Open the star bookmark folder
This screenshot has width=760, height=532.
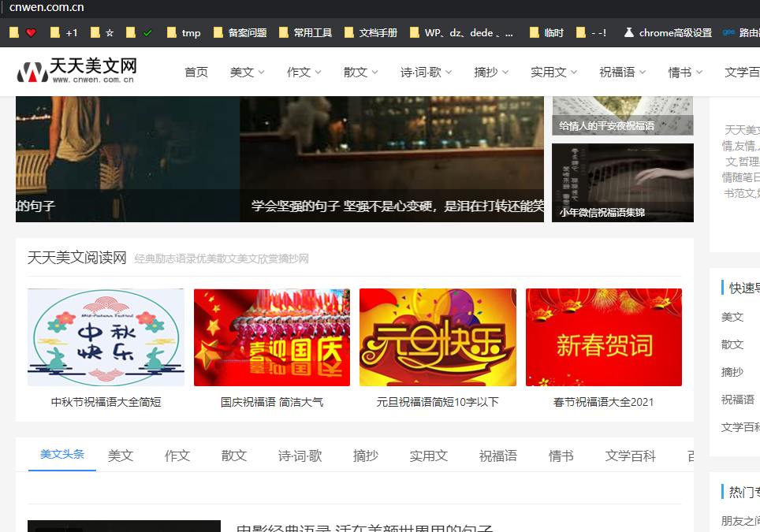click(102, 33)
